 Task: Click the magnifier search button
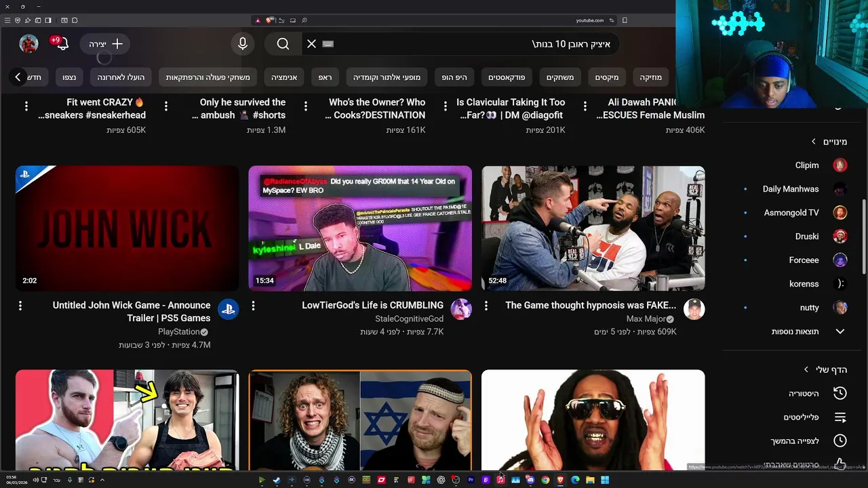point(283,44)
